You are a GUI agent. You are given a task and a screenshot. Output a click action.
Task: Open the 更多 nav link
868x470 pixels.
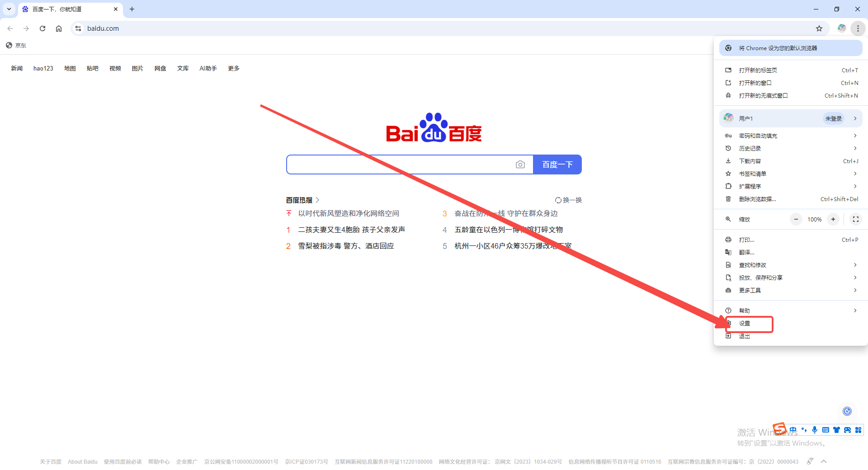(234, 68)
